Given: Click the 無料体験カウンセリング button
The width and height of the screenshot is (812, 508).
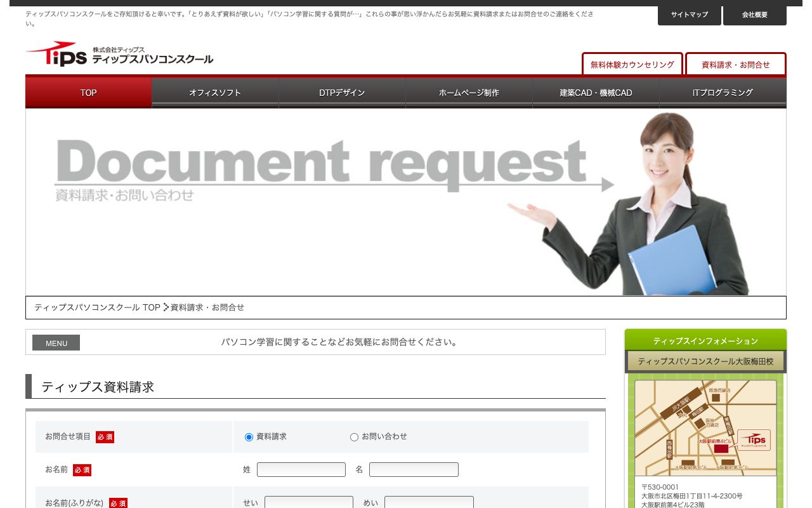Looking at the screenshot, I should pyautogui.click(x=632, y=64).
